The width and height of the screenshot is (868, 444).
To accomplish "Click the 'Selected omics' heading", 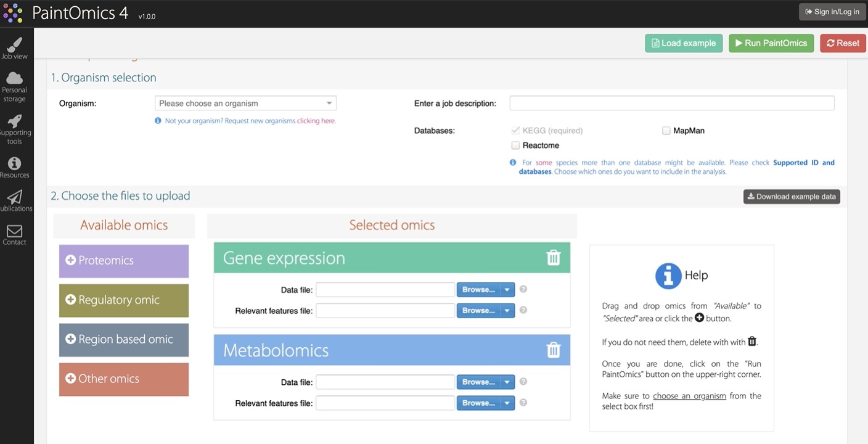I will click(x=392, y=225).
